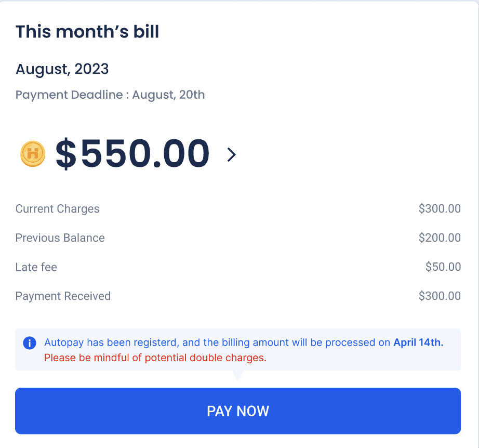Select the Current Charges label
Screen dimensions: 479x448
point(58,209)
